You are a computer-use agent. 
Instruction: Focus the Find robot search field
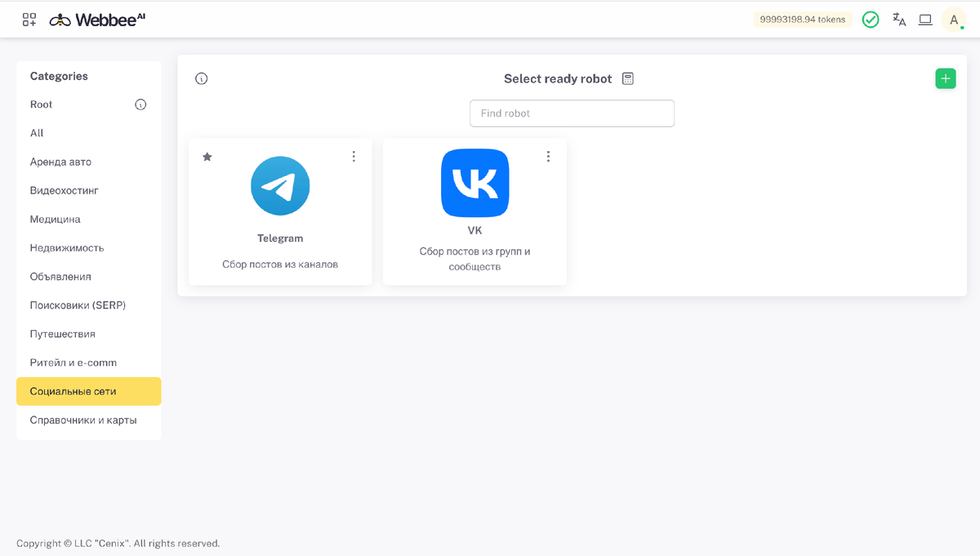coord(572,113)
